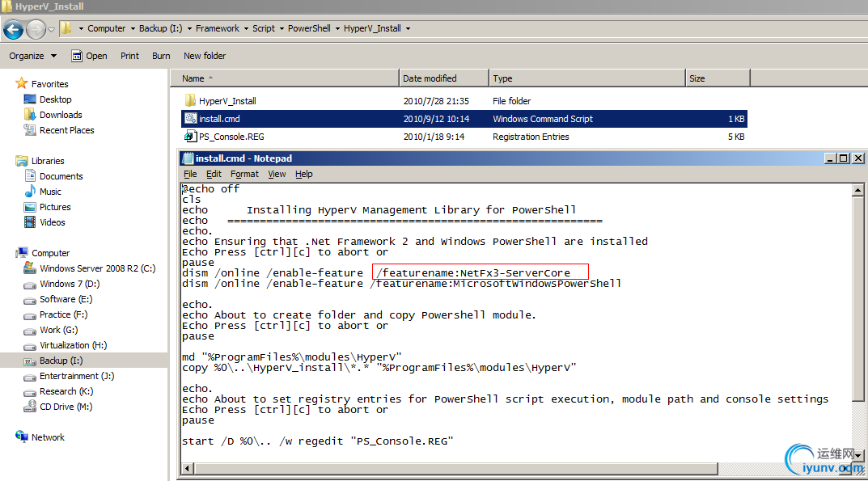
Task: Click the Network icon in navigation pane
Action: tap(22, 437)
